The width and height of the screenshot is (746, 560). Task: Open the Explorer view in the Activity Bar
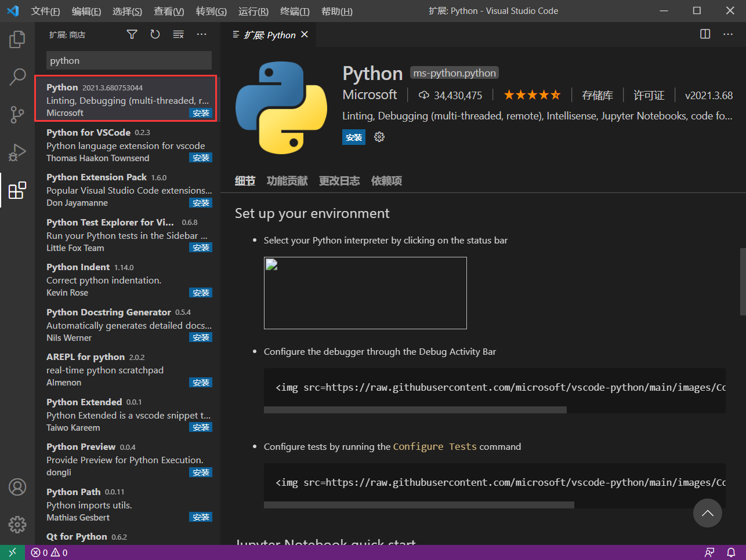pos(17,39)
